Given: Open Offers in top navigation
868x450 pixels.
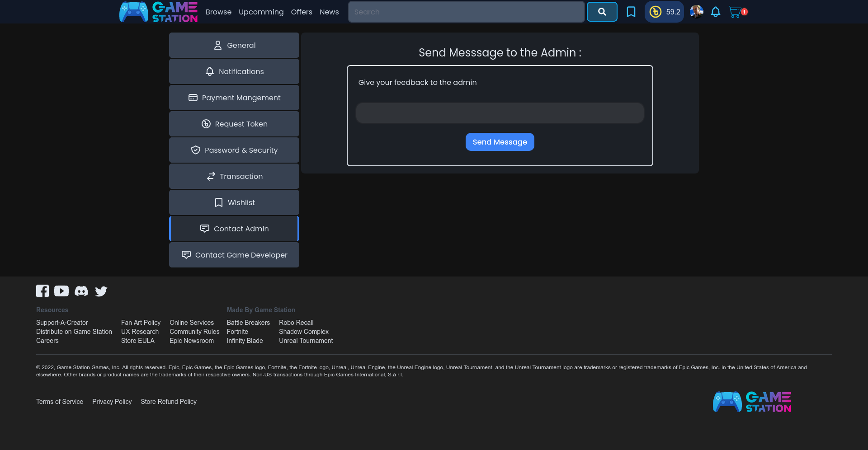Looking at the screenshot, I should click(302, 12).
